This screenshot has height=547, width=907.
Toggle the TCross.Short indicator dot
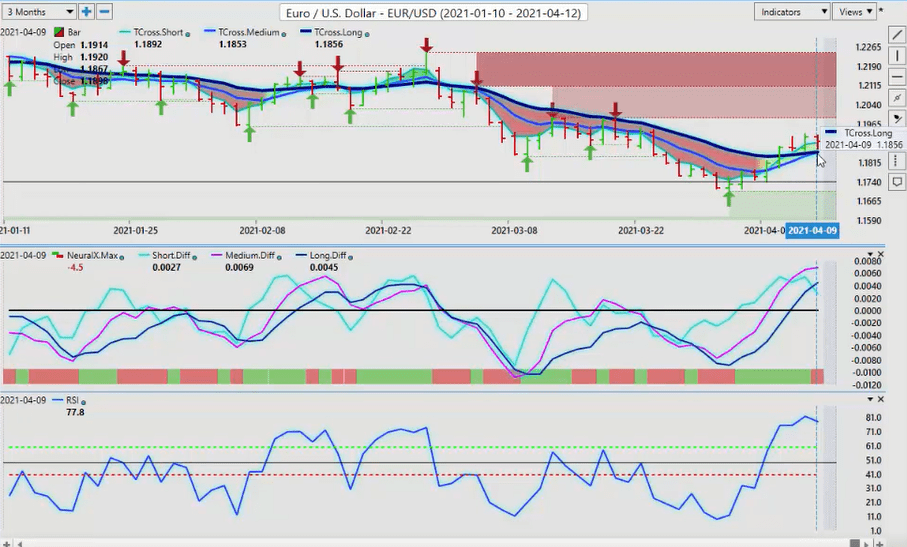pyautogui.click(x=187, y=34)
